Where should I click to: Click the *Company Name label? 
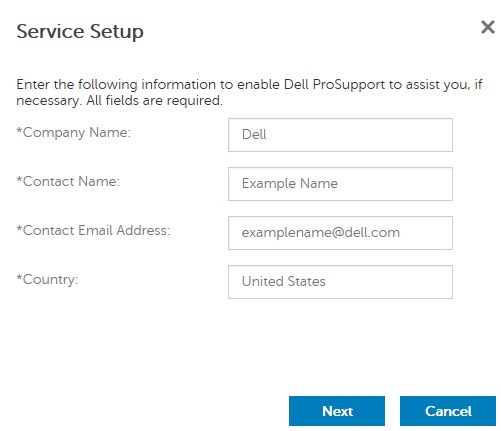74,133
